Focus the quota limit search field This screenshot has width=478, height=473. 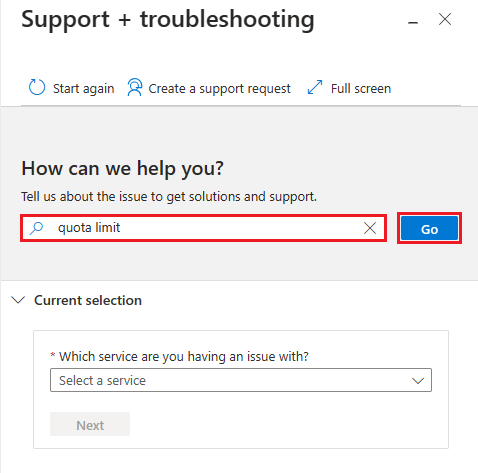[203, 228]
